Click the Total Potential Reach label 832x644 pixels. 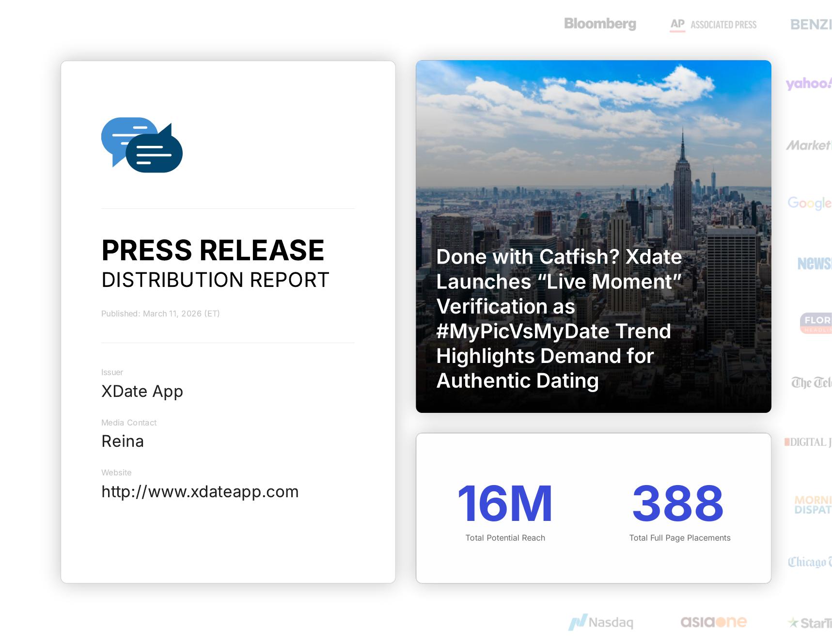[505, 538]
